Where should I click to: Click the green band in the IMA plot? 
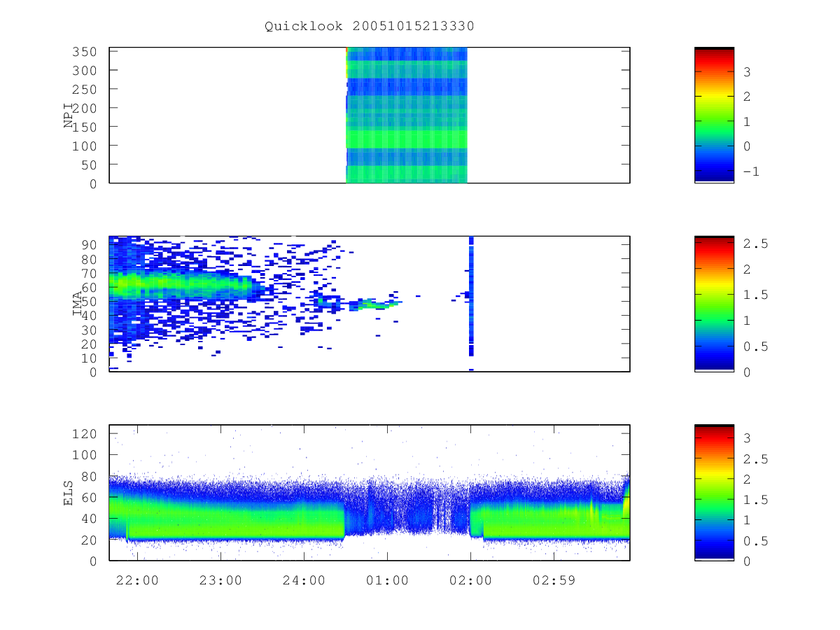pos(182,286)
